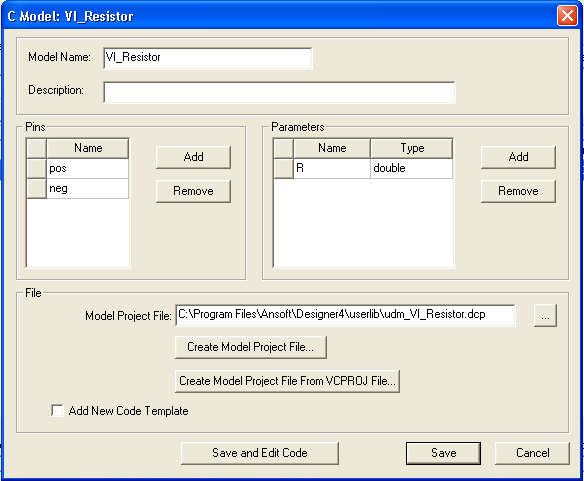Viewport: 584px width, 481px height.
Task: Enable Add New Code Template checkbox
Action: click(x=57, y=411)
